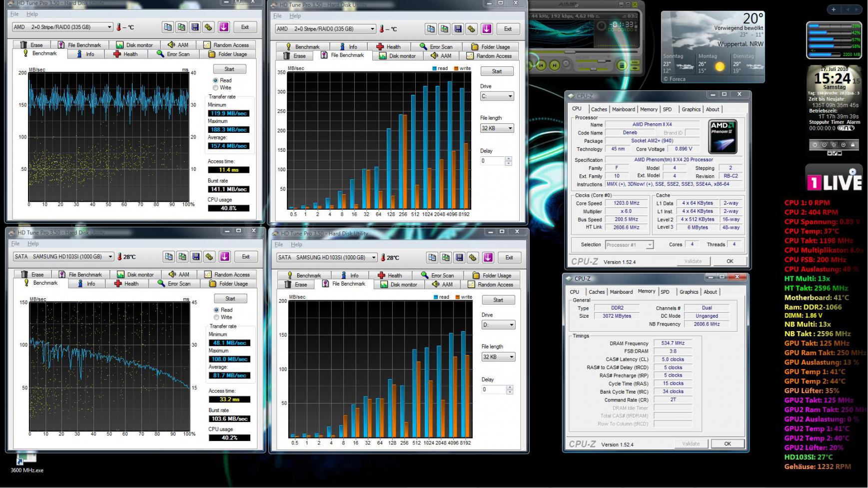Screen dimensions: 868x488
Task: Options icon in Samsung File Benchmark window
Action: click(x=473, y=258)
